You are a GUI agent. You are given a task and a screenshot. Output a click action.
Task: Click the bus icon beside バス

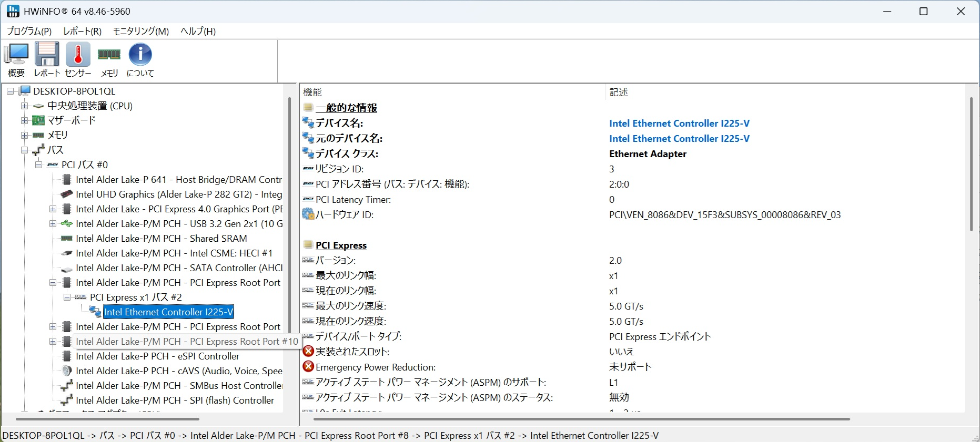(38, 150)
